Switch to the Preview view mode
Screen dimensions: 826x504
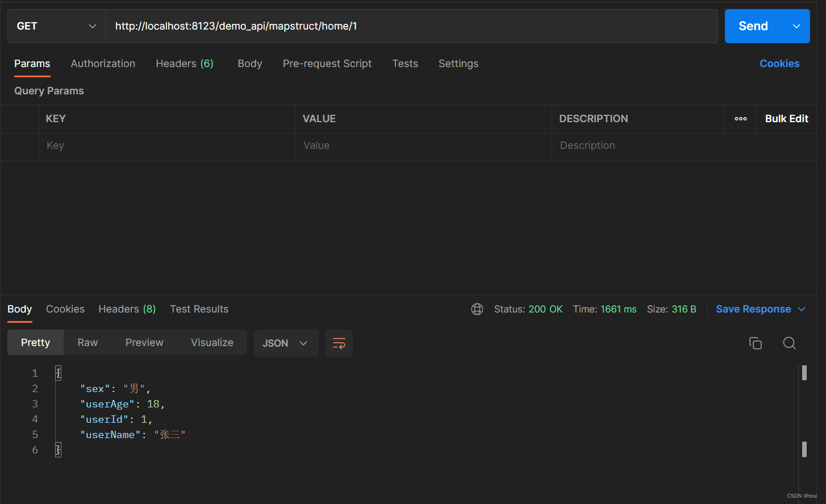tap(144, 343)
